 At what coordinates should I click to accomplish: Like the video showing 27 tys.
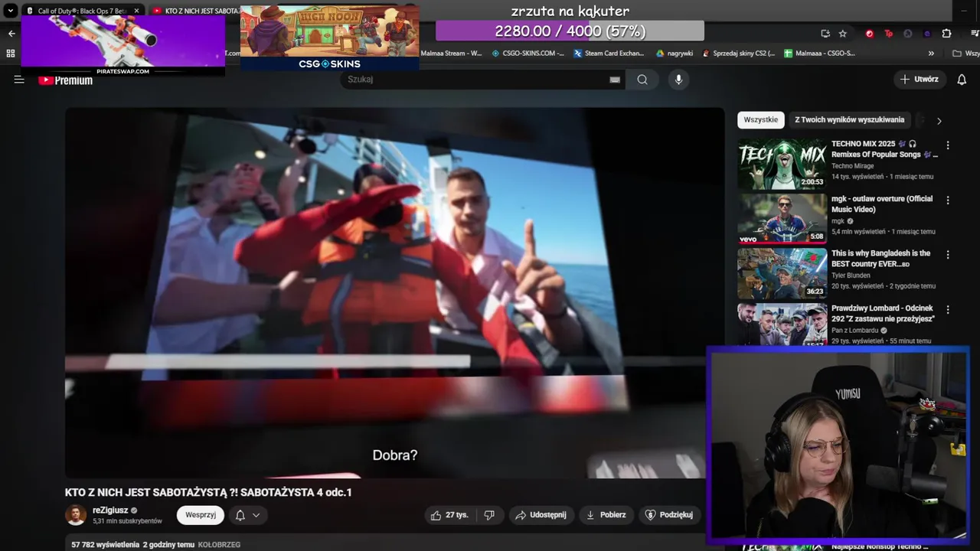coord(449,515)
